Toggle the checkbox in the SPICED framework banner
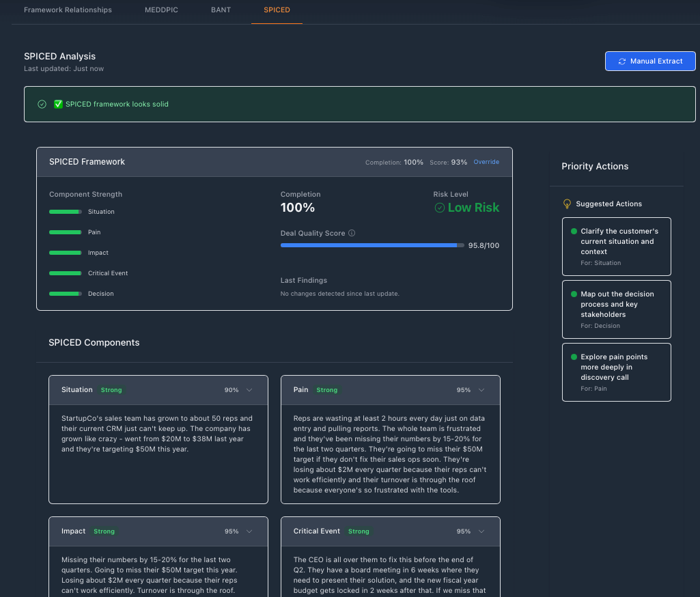The width and height of the screenshot is (700, 597). [58, 104]
